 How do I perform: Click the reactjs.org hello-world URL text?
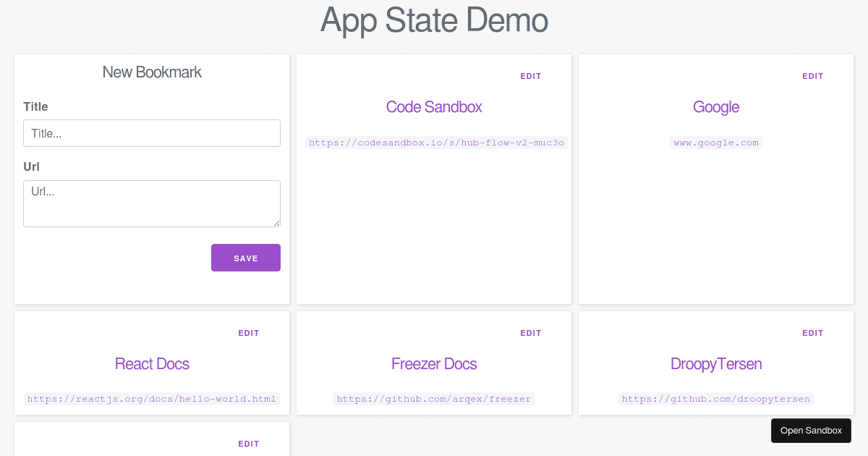(152, 399)
